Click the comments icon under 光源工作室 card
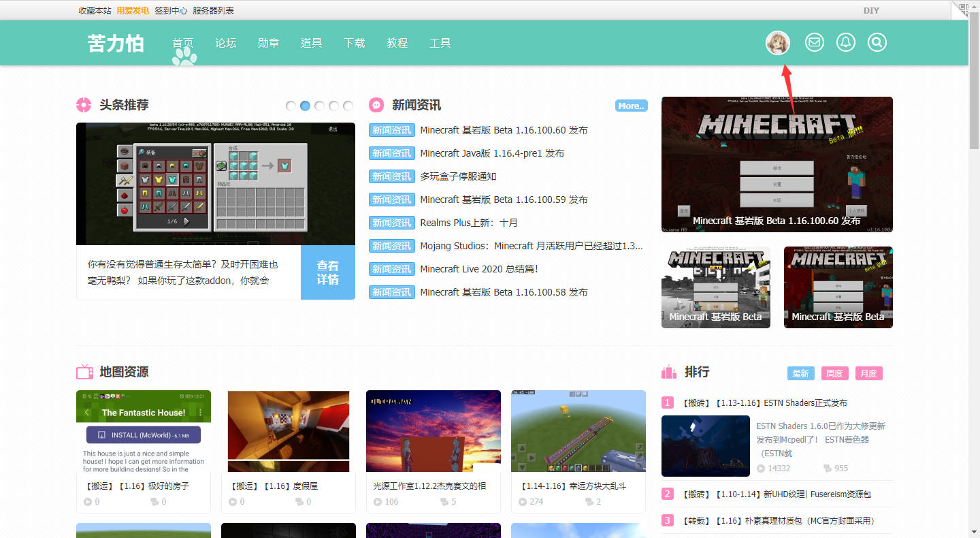This screenshot has height=538, width=980. pos(444,502)
